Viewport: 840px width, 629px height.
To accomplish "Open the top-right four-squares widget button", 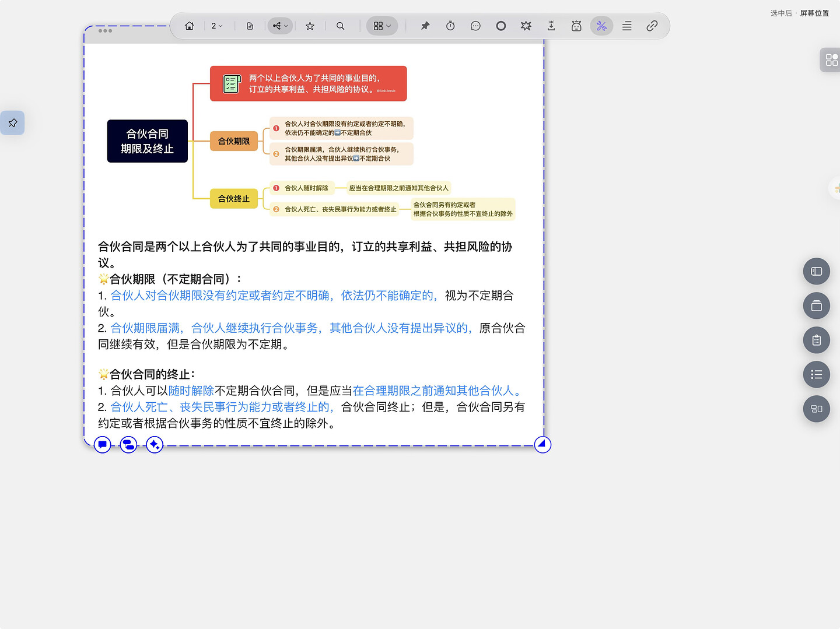I will (831, 60).
